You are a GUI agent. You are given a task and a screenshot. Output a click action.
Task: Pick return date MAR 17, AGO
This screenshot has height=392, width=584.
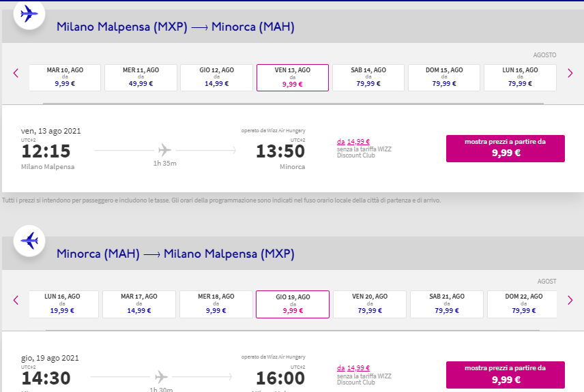[x=139, y=304]
